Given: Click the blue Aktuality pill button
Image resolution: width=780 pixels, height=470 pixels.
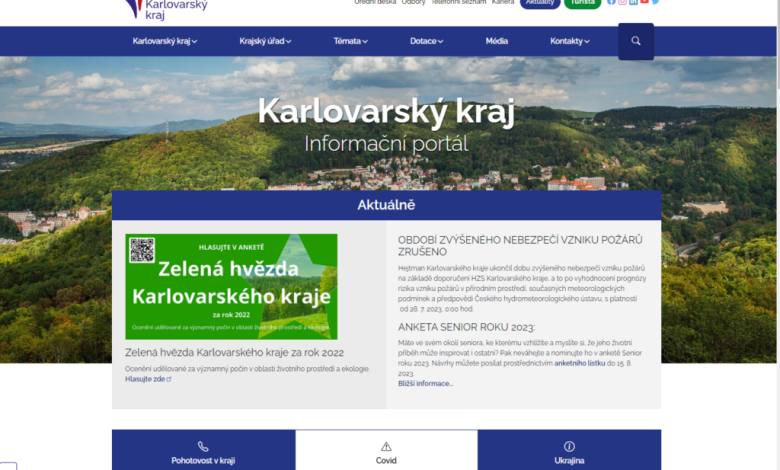Looking at the screenshot, I should (540, 3).
